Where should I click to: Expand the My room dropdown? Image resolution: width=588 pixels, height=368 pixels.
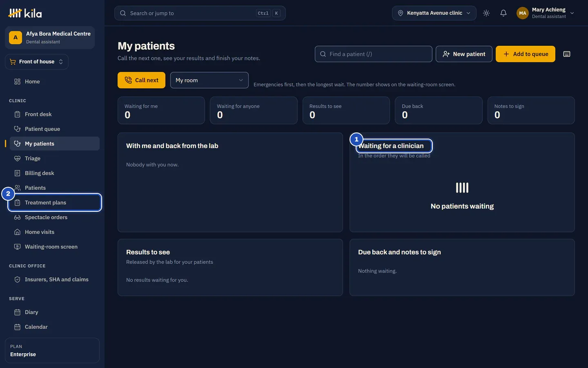point(209,80)
